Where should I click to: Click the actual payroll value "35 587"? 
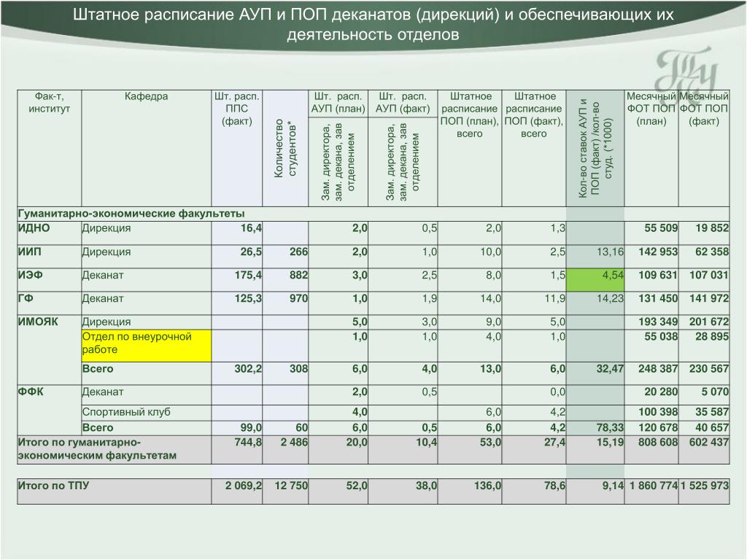click(712, 412)
